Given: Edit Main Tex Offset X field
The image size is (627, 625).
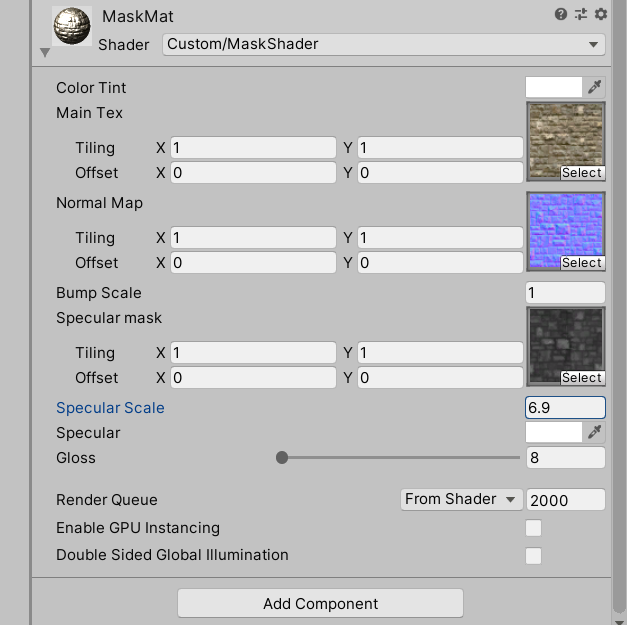Looking at the screenshot, I should [253, 173].
